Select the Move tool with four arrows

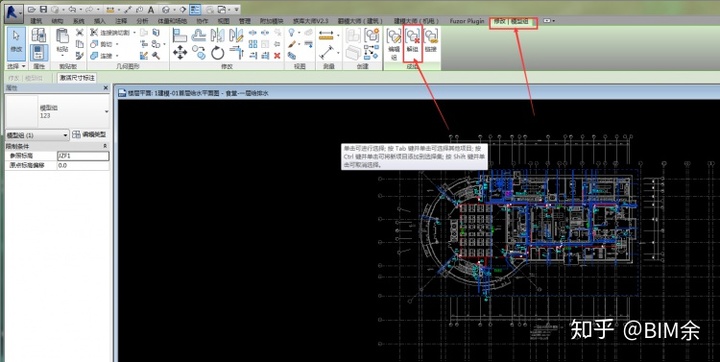pos(180,53)
